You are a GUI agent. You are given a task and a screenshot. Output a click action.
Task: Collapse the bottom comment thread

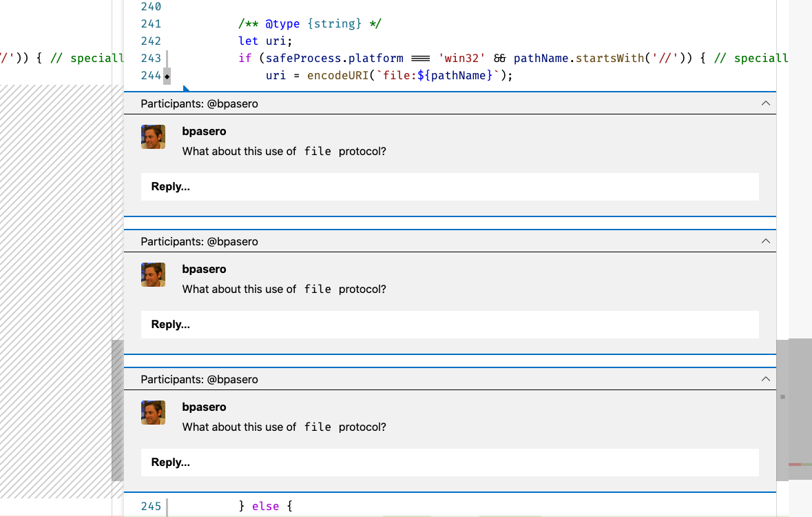[x=766, y=378]
